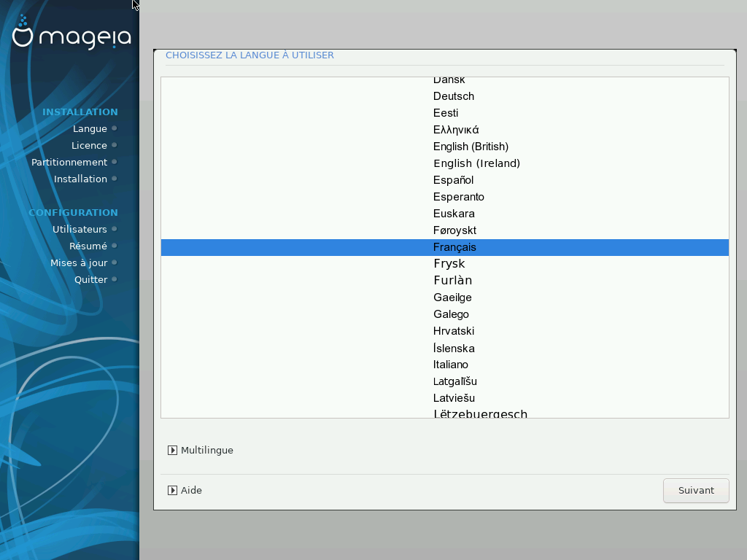Select English (Ireland)
747x560 pixels.
pos(445,163)
